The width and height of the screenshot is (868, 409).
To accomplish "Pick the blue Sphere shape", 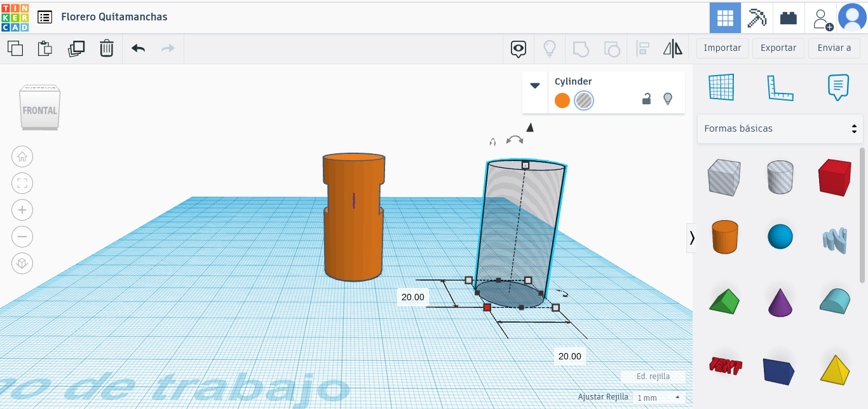I will (780, 237).
